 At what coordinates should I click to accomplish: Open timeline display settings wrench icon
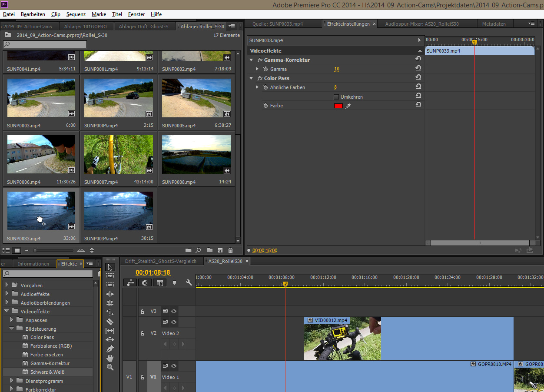[189, 282]
